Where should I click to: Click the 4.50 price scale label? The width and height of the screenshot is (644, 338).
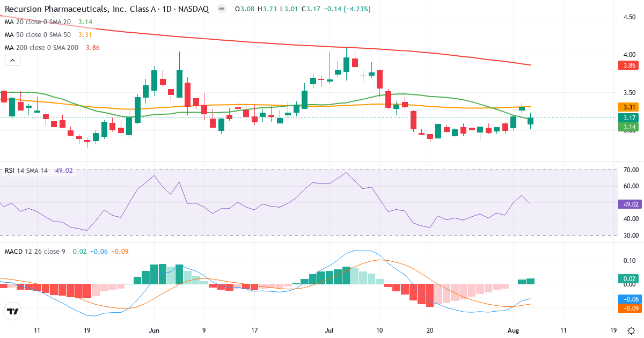pos(630,17)
